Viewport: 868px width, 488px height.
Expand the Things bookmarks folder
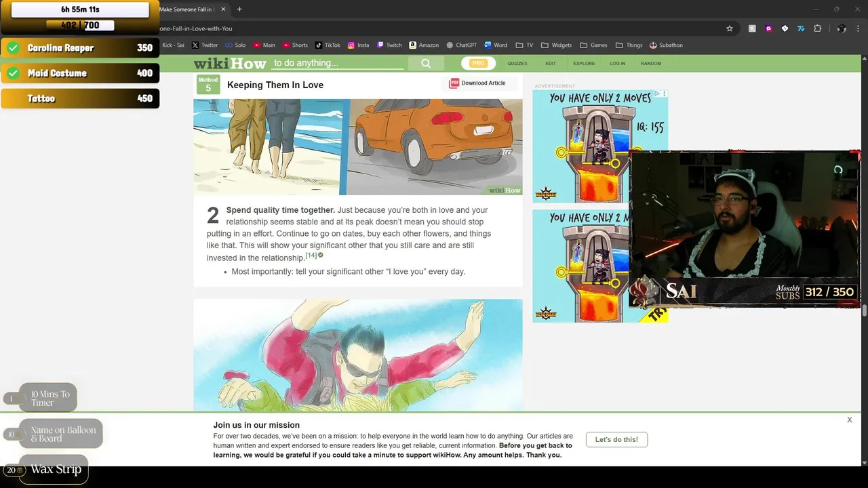click(x=629, y=45)
